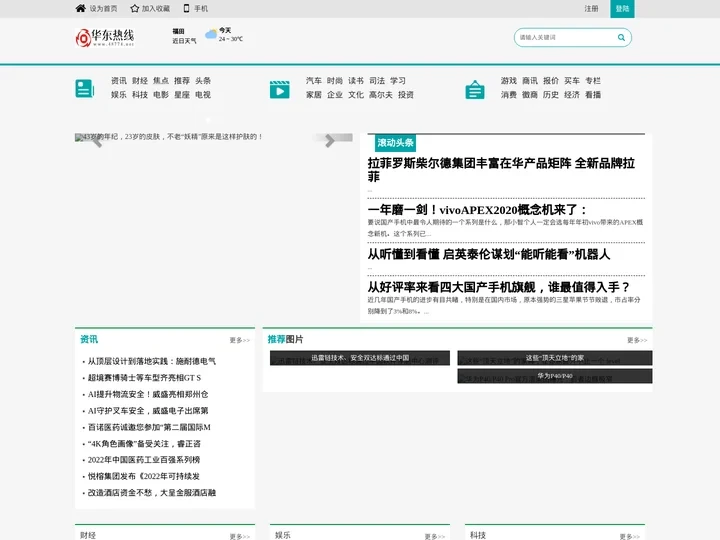720x540 pixels.
Task: Open the 报价 navigation item
Action: [551, 81]
